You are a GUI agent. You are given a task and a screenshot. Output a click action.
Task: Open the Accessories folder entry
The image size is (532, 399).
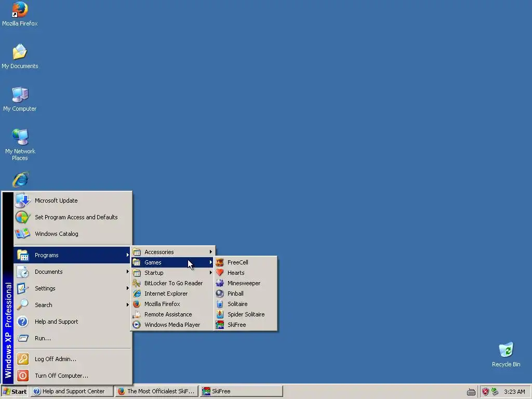tap(172, 252)
